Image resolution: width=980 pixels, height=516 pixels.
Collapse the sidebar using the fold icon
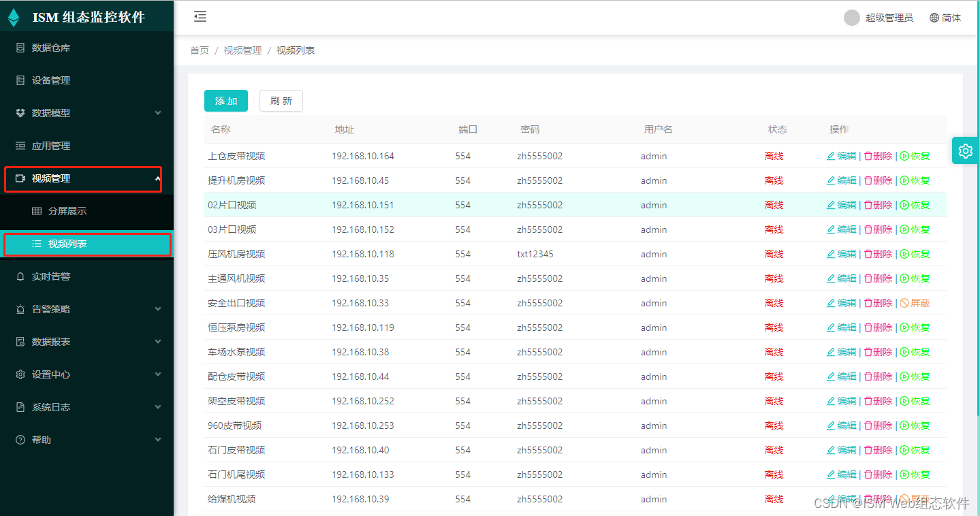[200, 16]
